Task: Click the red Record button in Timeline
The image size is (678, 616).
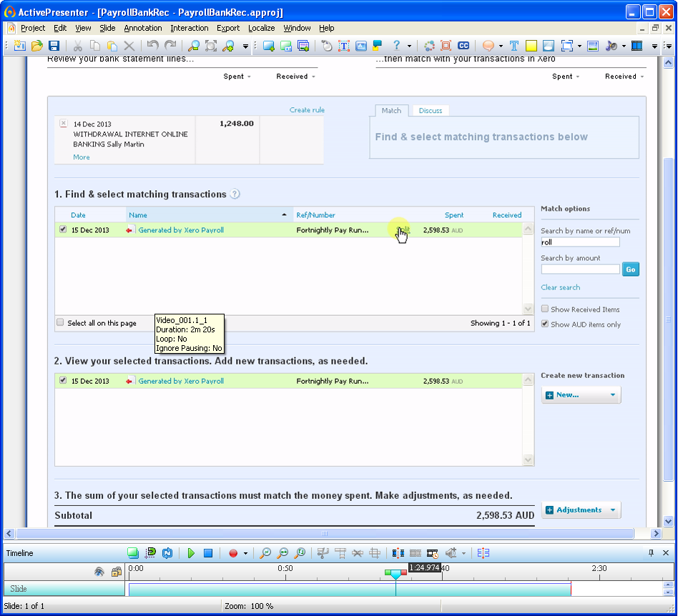Action: (x=232, y=553)
